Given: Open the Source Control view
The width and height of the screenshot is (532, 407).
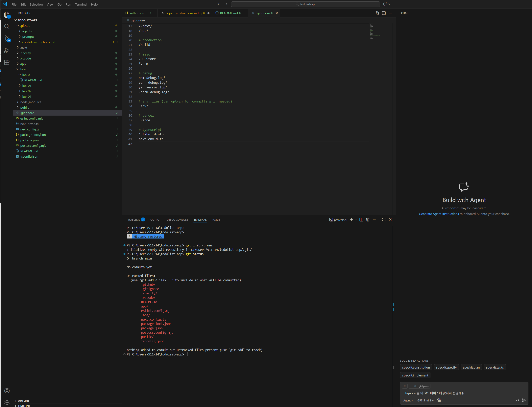Looking at the screenshot, I should [7, 38].
